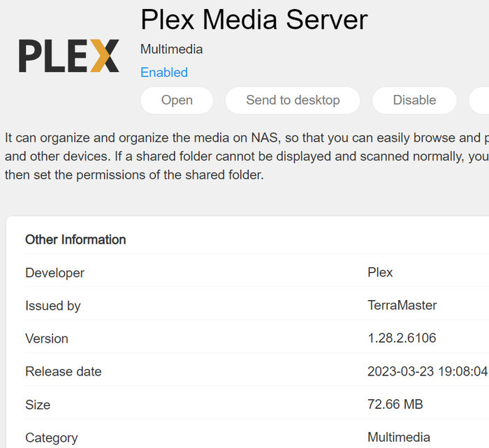The width and height of the screenshot is (489, 448).
Task: Disable the Plex Media Server app
Action: [x=414, y=100]
